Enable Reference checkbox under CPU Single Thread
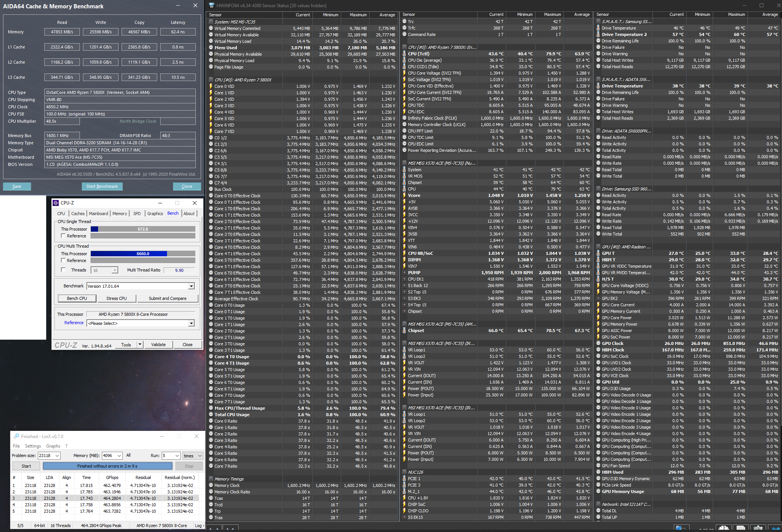The width and height of the screenshot is (782, 532). (63, 236)
